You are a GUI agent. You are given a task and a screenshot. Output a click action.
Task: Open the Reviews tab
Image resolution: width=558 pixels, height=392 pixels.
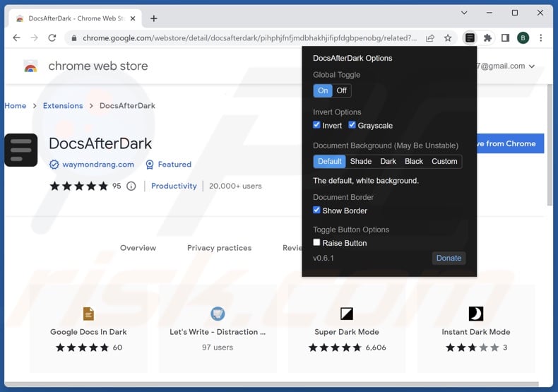coord(292,248)
